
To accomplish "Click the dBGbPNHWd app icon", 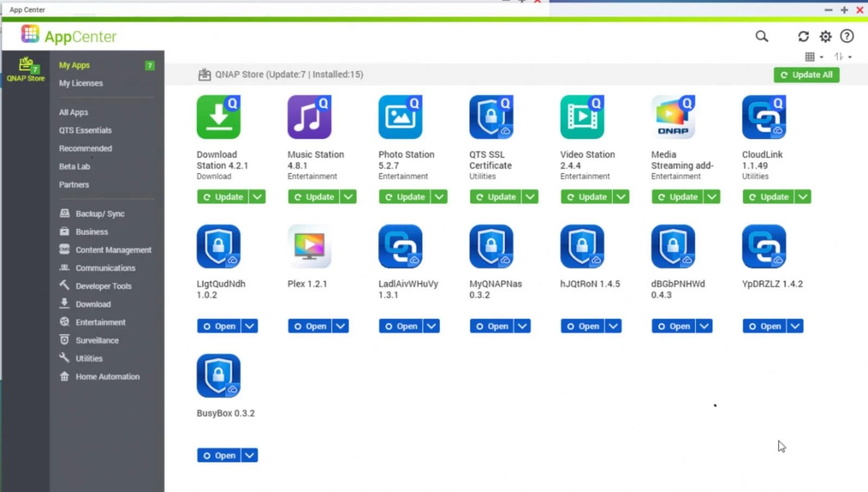I will pos(673,247).
